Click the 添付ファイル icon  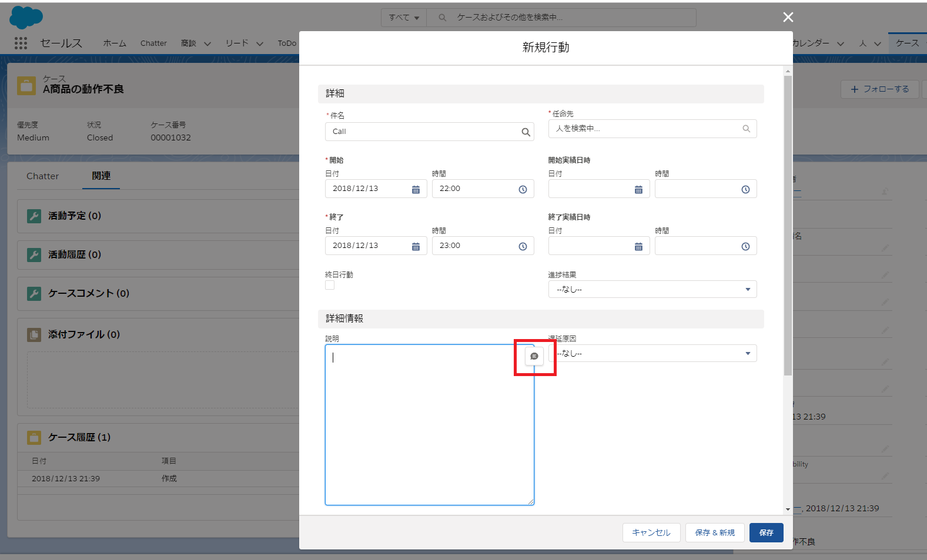34,334
